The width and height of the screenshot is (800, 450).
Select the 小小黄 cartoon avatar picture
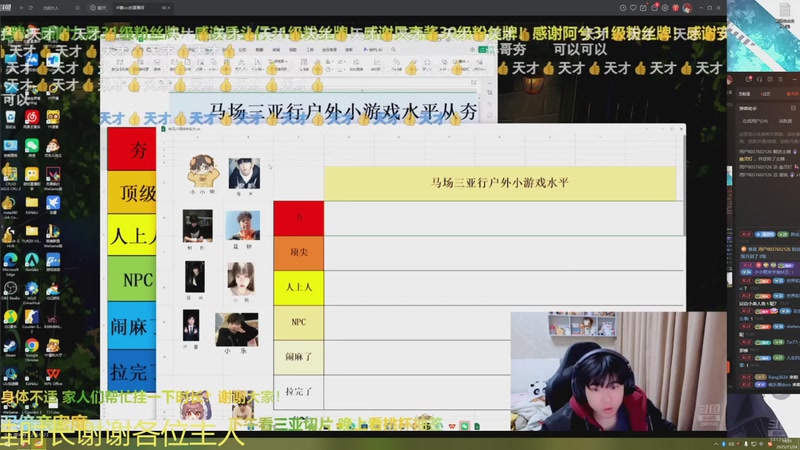202,171
